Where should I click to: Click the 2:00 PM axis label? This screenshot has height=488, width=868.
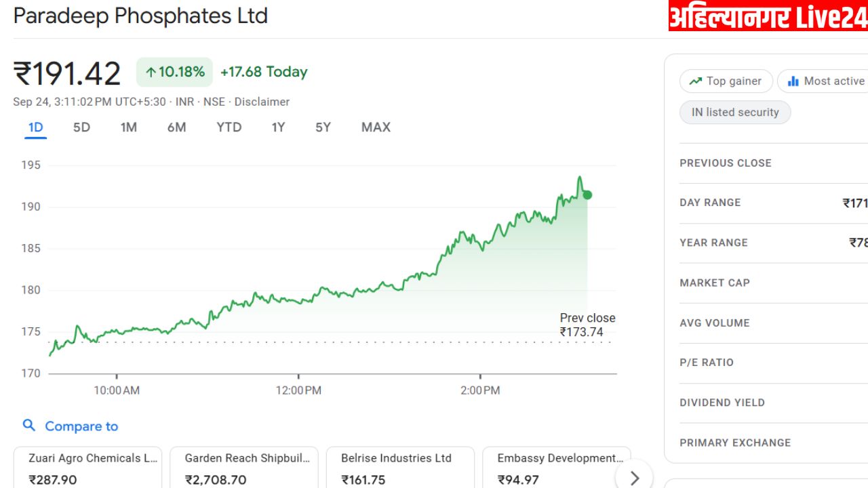click(x=480, y=390)
